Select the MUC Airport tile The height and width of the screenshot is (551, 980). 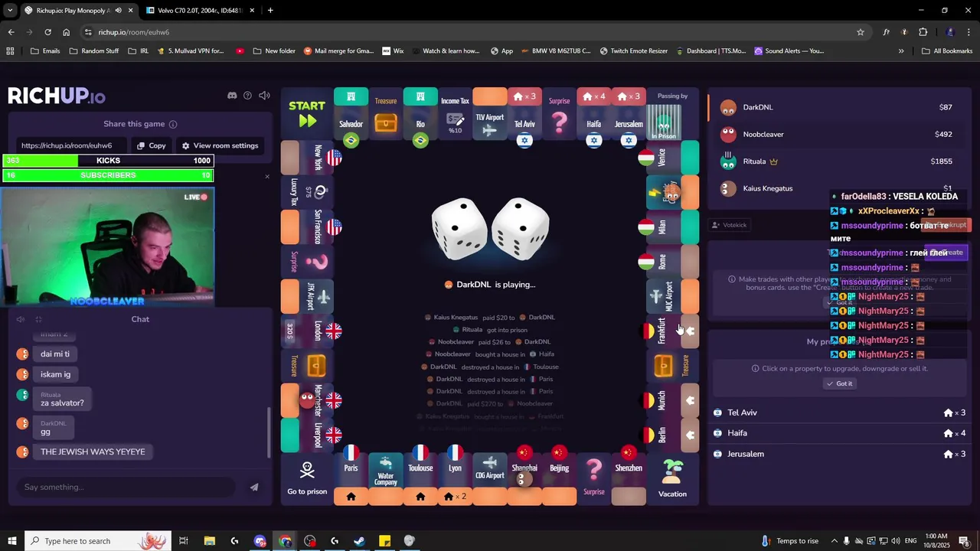(x=672, y=296)
